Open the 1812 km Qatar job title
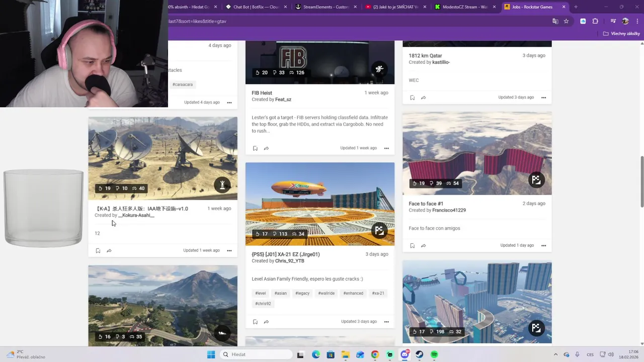644x362 pixels. click(425, 56)
